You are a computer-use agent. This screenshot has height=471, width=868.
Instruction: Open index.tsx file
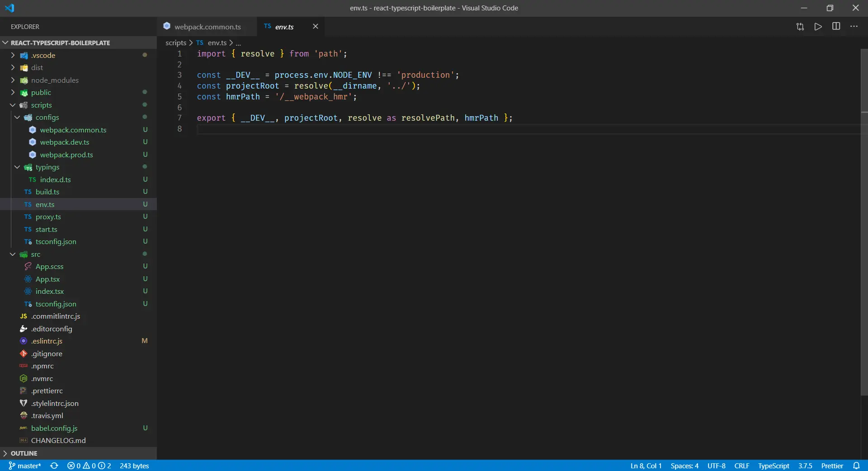pyautogui.click(x=78, y=291)
